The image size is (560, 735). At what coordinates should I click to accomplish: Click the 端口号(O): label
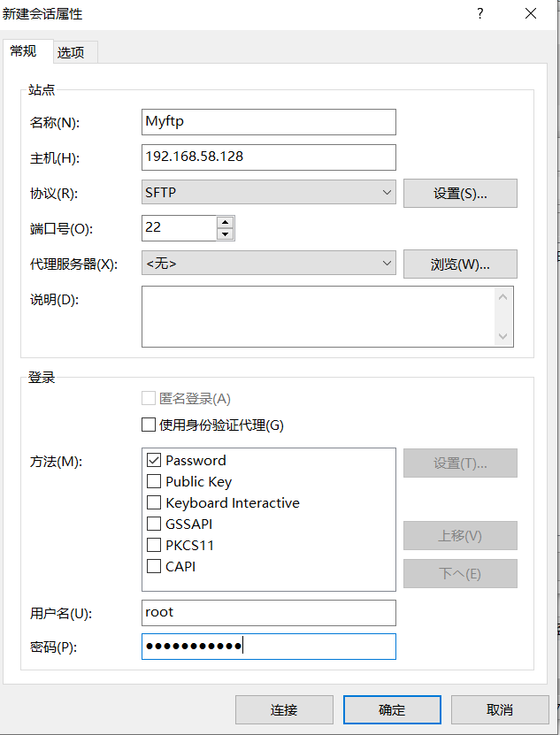[x=61, y=229]
